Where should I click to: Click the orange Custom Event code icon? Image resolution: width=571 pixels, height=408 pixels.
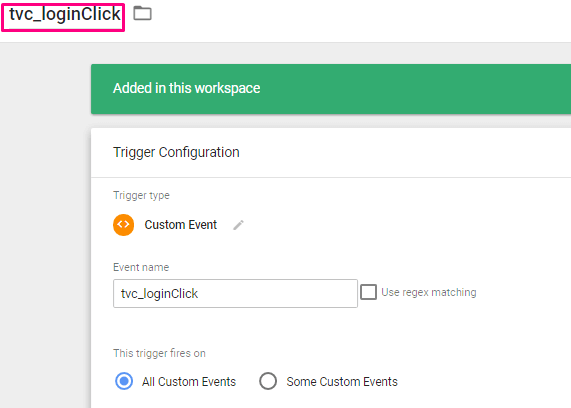123,225
